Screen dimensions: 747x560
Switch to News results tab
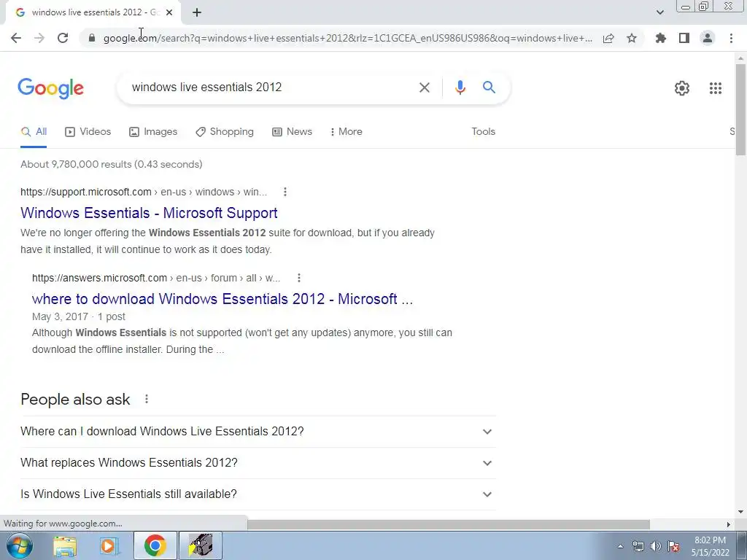click(292, 132)
